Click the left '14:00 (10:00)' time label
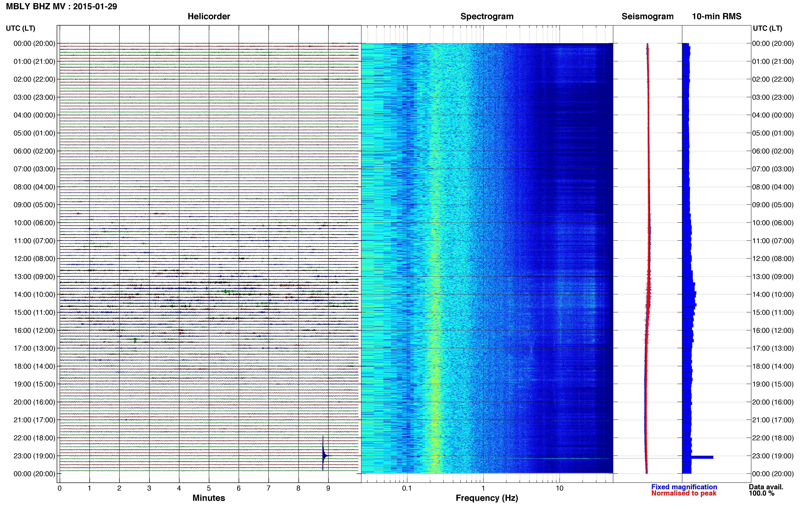 pyautogui.click(x=34, y=295)
